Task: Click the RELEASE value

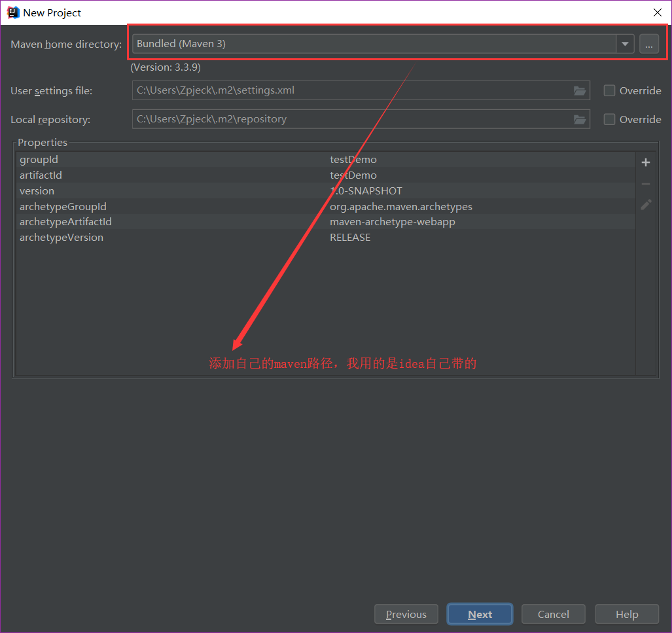Action: tap(349, 238)
